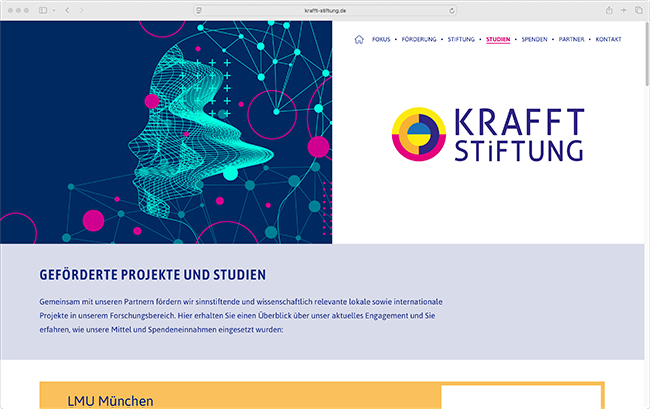Toggle the Safari sidebar icon
The image size is (650, 409).
coord(43,10)
